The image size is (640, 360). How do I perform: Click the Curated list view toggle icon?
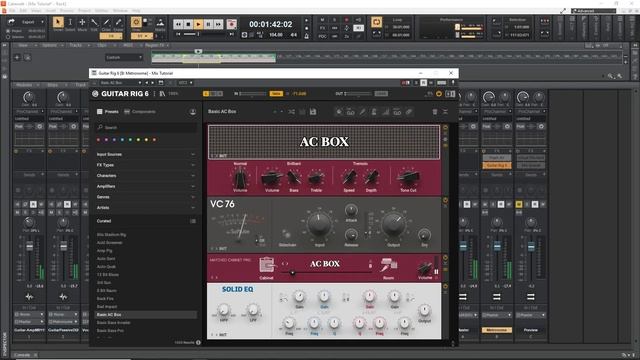pyautogui.click(x=193, y=221)
